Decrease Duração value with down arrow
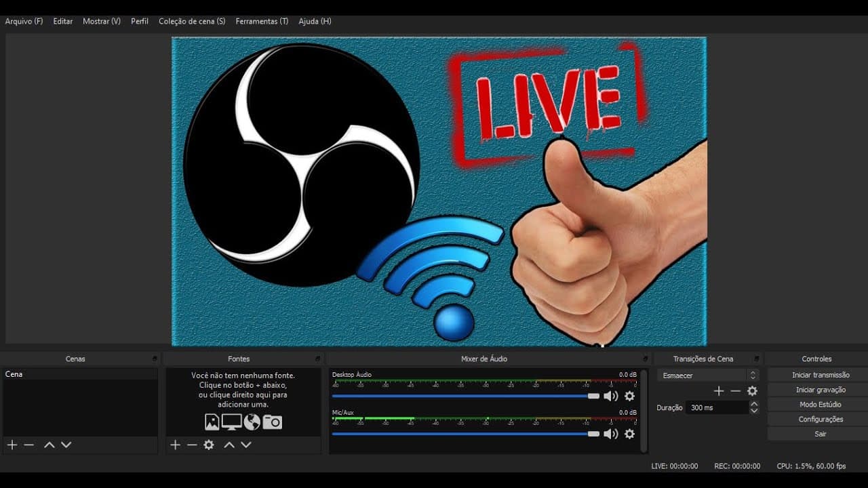The height and width of the screenshot is (488, 868). tap(753, 411)
